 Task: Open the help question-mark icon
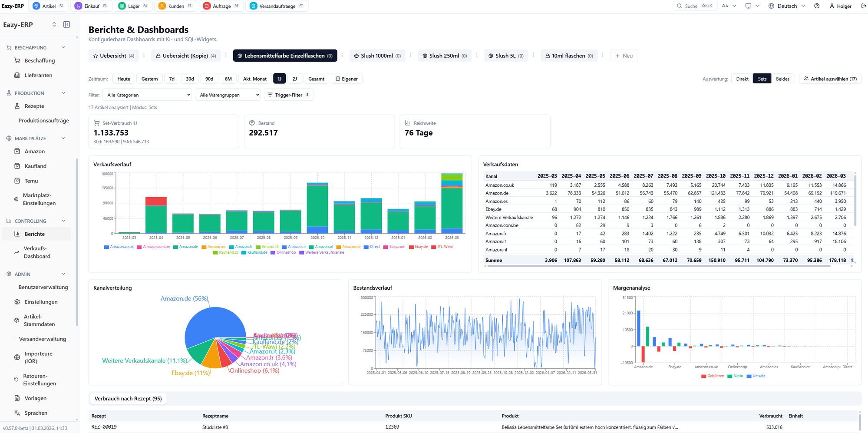(x=817, y=6)
